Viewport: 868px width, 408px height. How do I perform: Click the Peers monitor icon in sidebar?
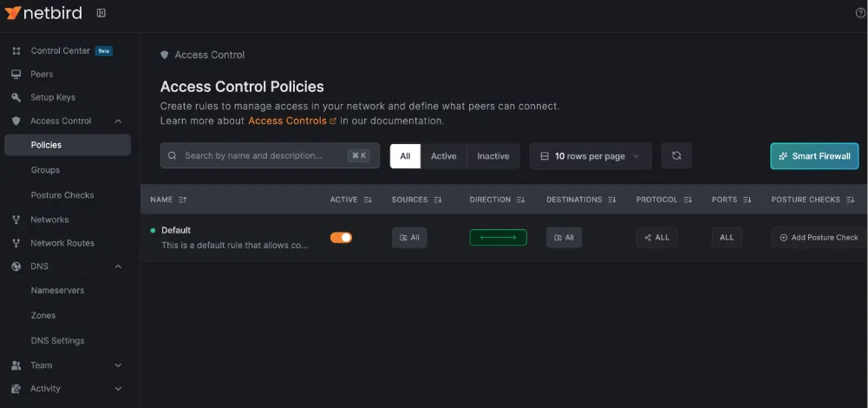tap(16, 75)
